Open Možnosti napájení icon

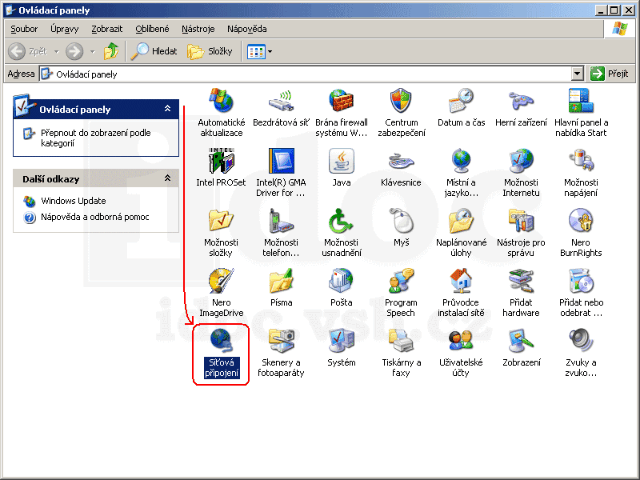click(x=581, y=161)
